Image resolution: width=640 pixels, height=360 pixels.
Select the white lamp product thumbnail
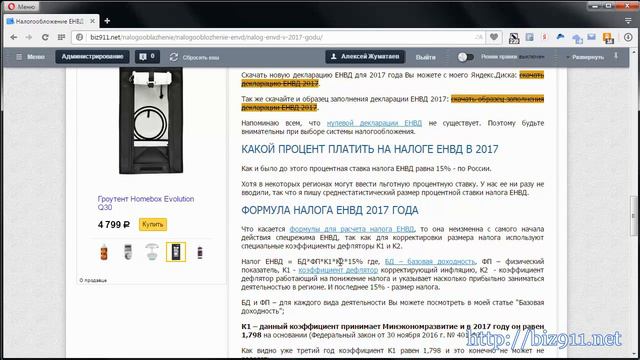152,252
